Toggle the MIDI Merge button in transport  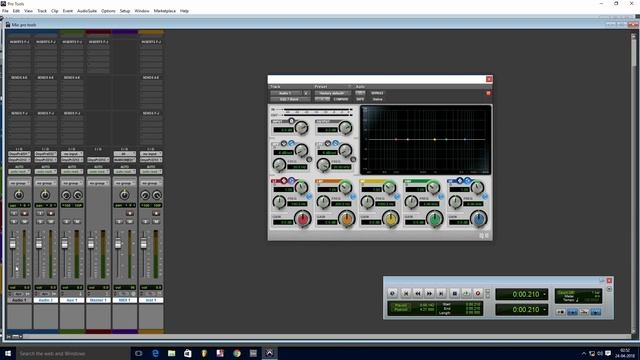pos(584,312)
